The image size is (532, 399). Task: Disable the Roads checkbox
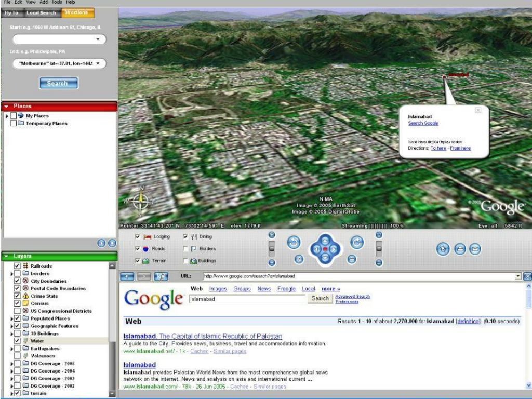click(x=137, y=249)
